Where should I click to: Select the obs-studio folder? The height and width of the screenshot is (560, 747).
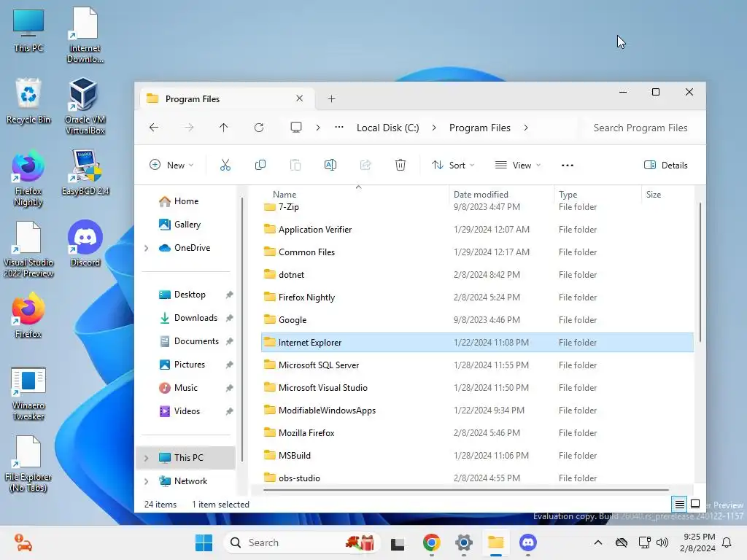click(x=477, y=478)
